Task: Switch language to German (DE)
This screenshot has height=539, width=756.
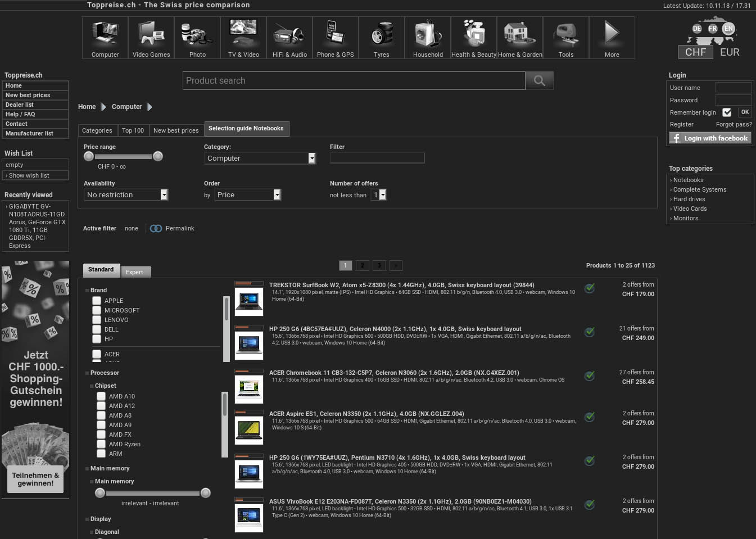Action: (697, 28)
